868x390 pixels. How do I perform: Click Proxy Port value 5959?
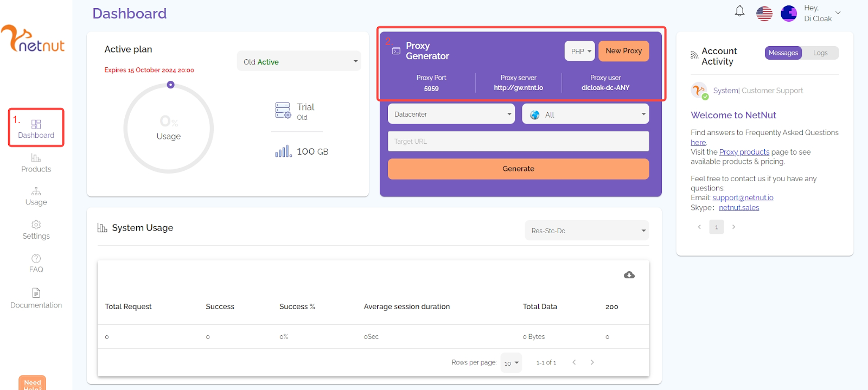pos(431,88)
